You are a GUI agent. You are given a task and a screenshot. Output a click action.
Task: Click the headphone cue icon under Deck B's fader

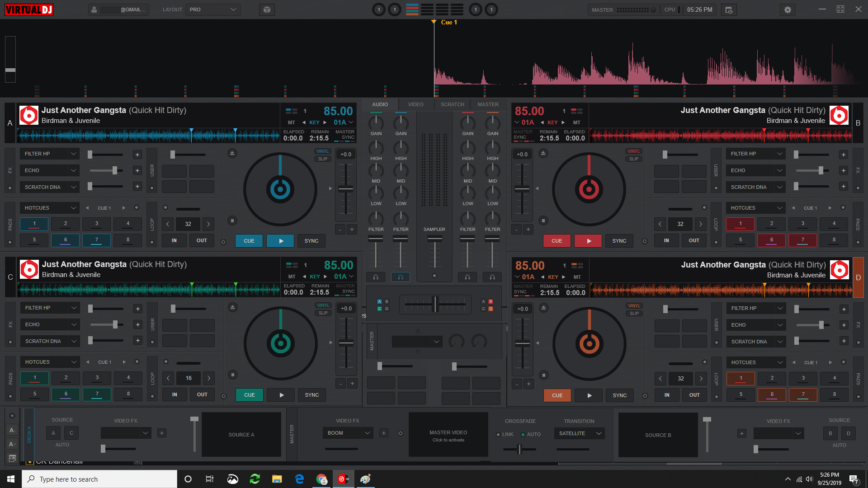(467, 277)
